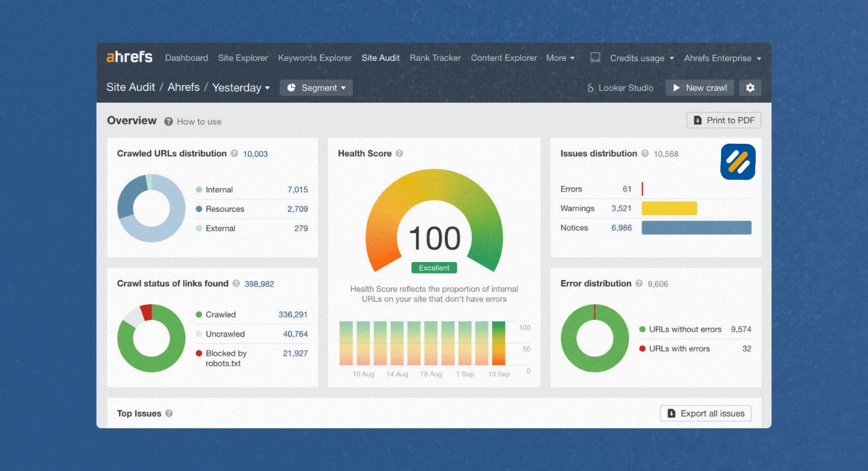
Task: Click the Ahrefs project breadcrumb
Action: [x=184, y=87]
